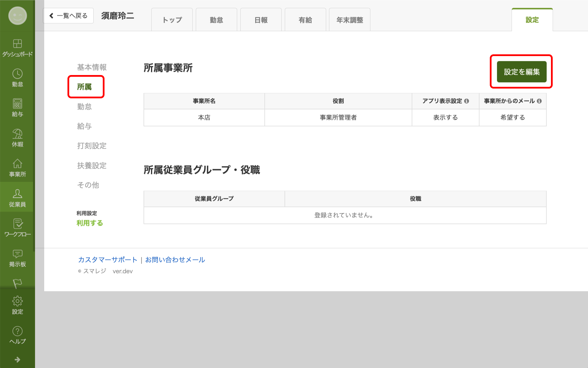Click the 事業所管理者 role cell
This screenshot has width=588, height=368.
(338, 118)
